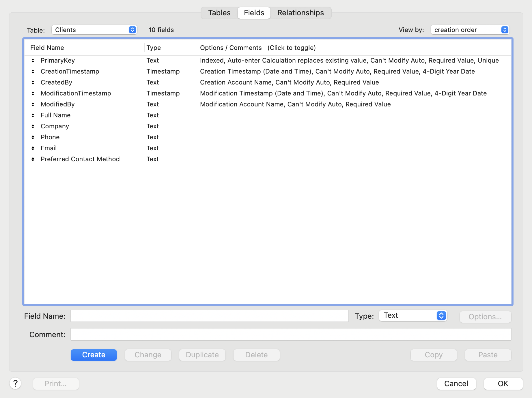Screen dimensions: 532x398
Task: Click the reorder arrows beside Full Name field
Action: pyautogui.click(x=33, y=115)
